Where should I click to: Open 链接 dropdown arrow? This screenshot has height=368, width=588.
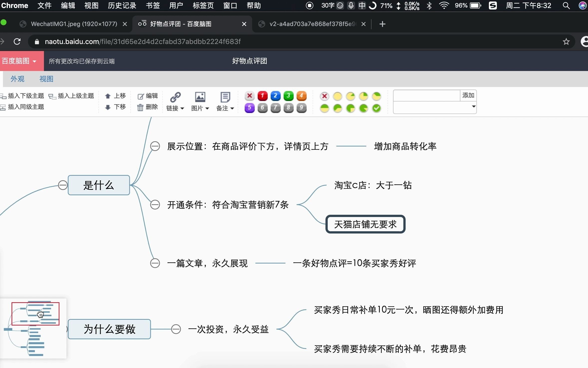point(182,108)
